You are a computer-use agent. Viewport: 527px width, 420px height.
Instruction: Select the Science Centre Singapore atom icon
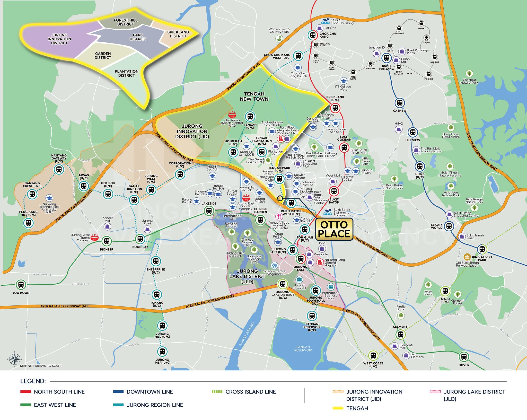275,265
